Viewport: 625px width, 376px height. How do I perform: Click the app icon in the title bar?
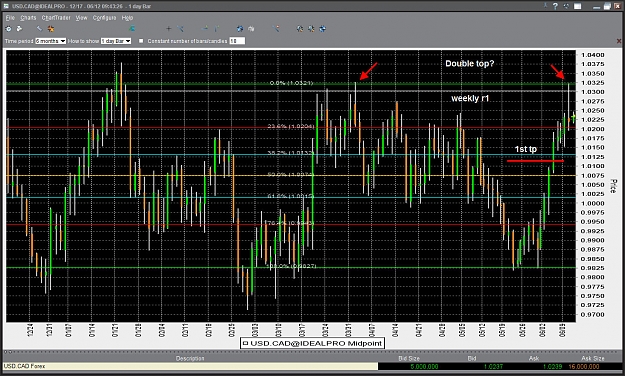[x=6, y=6]
